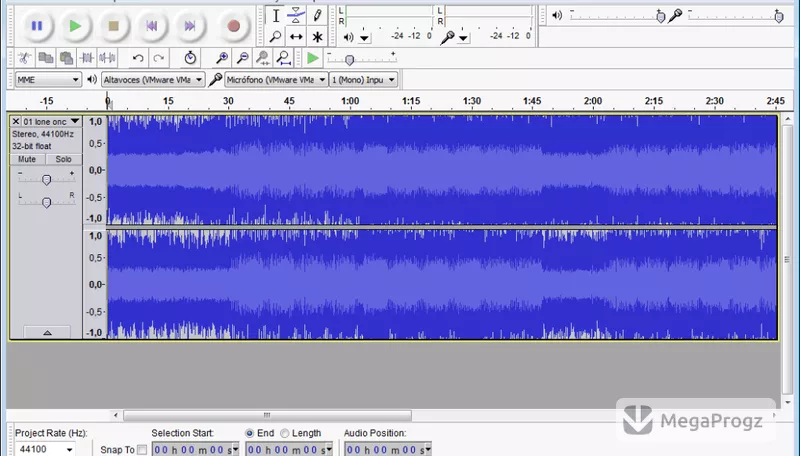Screen dimensions: 800x456
Task: Click the Cut scissors icon
Action: click(x=24, y=58)
